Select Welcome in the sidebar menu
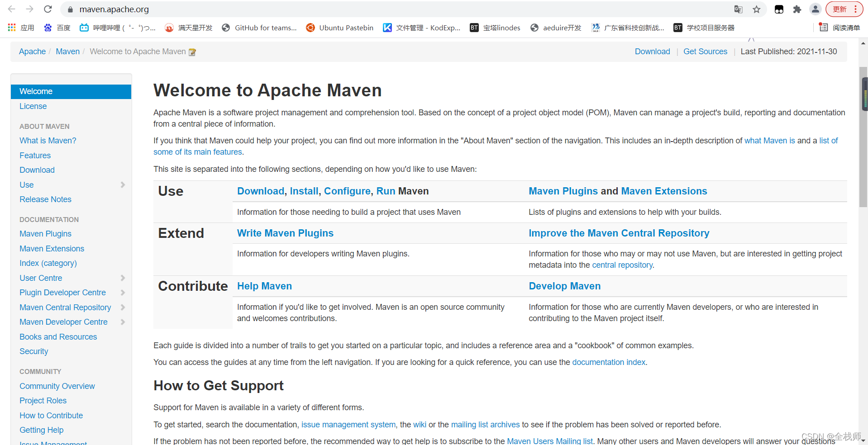 click(71, 91)
